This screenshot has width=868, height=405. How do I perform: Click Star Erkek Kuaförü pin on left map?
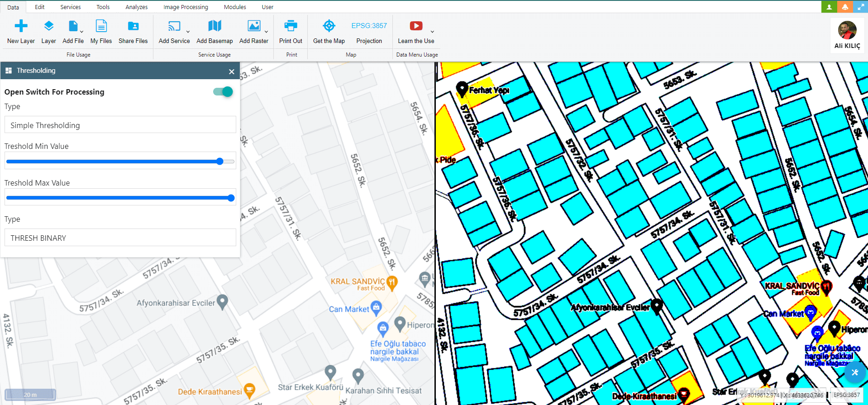tap(331, 372)
